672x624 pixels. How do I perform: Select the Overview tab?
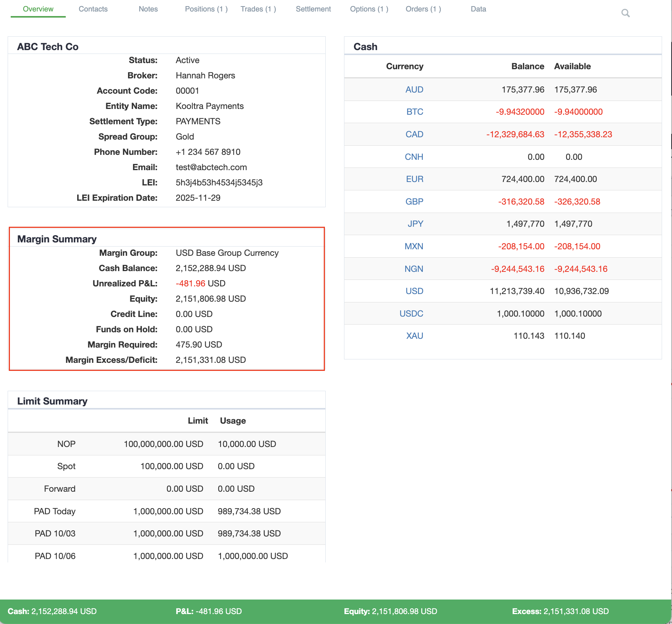point(38,9)
